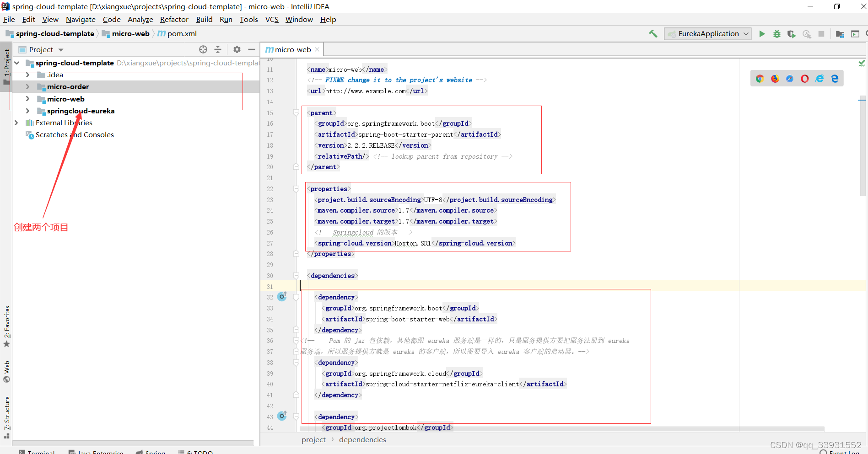Fold the parent tag at line 15
This screenshot has width=868, height=454.
click(x=296, y=113)
